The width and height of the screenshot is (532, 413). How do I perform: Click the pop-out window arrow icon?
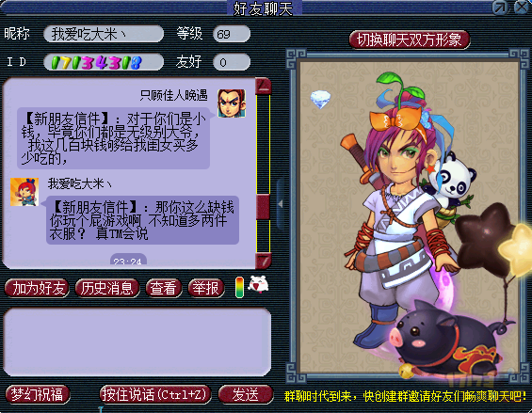tap(500, 8)
